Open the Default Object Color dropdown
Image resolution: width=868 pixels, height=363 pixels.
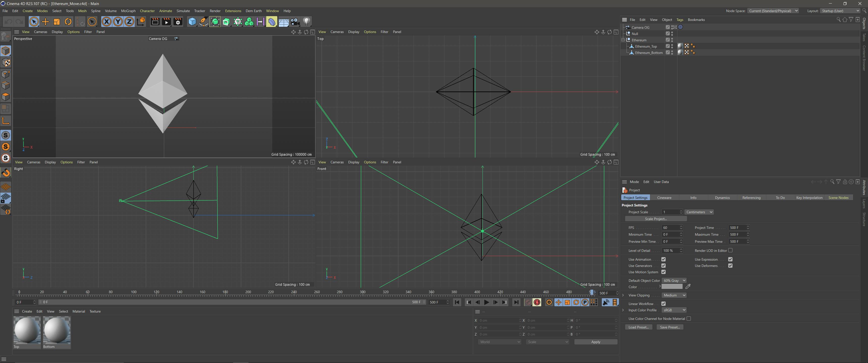click(674, 281)
